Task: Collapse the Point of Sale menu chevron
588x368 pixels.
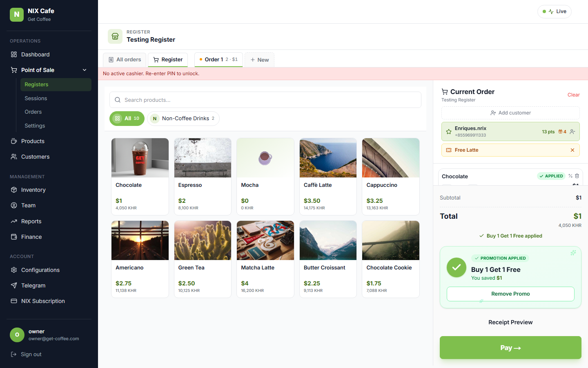Action: pyautogui.click(x=85, y=70)
